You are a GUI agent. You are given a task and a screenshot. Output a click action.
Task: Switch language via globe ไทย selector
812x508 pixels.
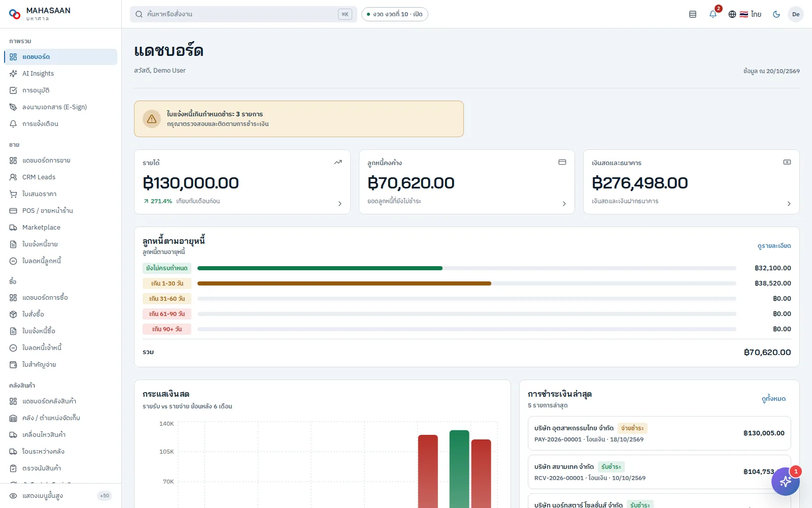click(745, 14)
